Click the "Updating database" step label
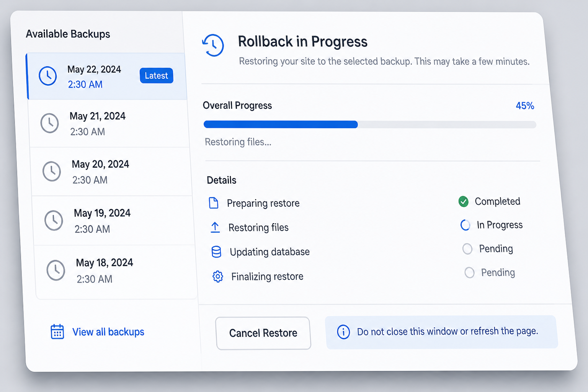Screen dimensions: 588x392 point(270,252)
